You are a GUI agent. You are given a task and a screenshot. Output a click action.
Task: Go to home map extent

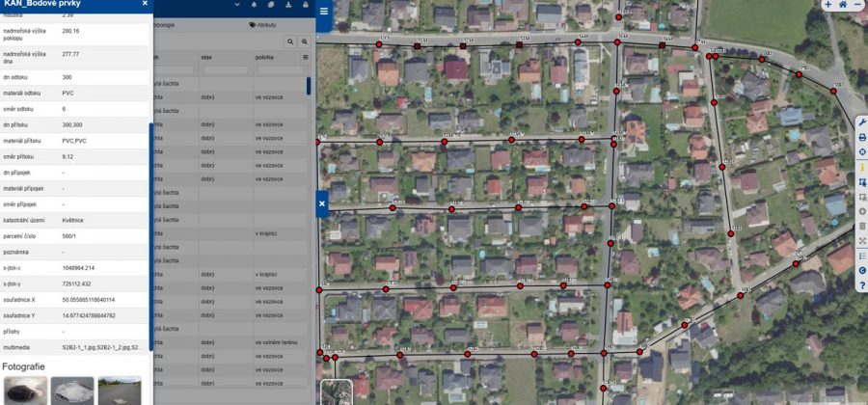pos(843,5)
